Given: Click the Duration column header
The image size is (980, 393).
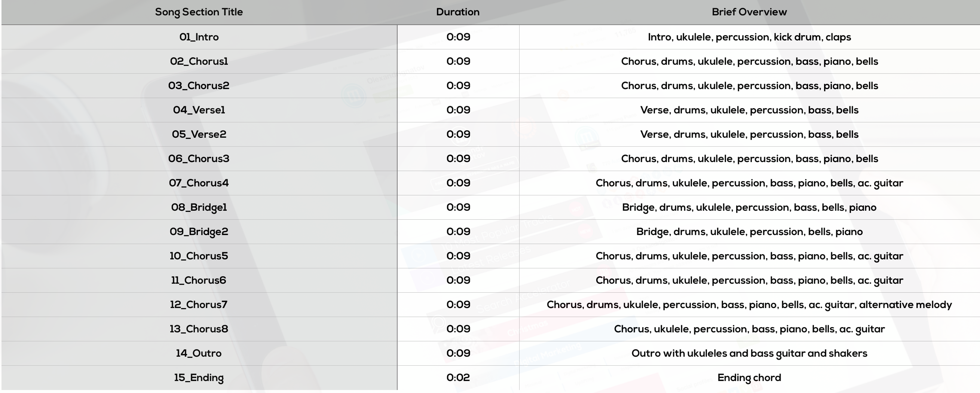Looking at the screenshot, I should [x=458, y=12].
